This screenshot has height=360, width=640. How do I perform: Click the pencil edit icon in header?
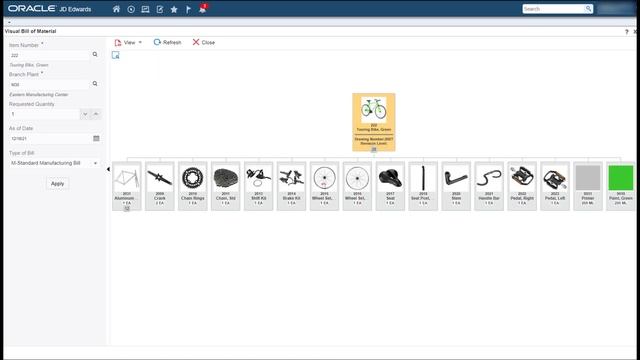pos(160,9)
